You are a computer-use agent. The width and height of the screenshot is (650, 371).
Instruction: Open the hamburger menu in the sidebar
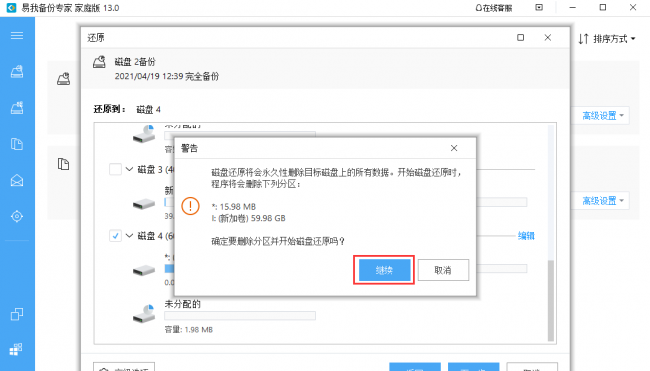click(17, 35)
